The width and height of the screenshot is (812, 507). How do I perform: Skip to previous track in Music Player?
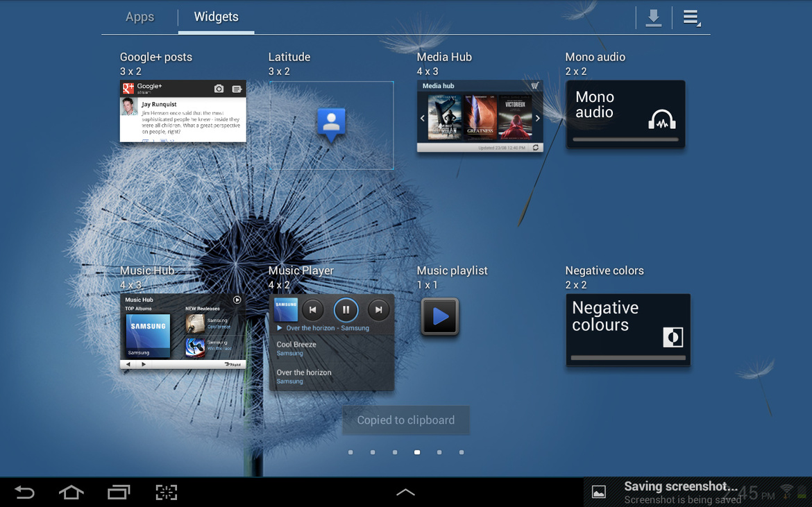(x=312, y=310)
